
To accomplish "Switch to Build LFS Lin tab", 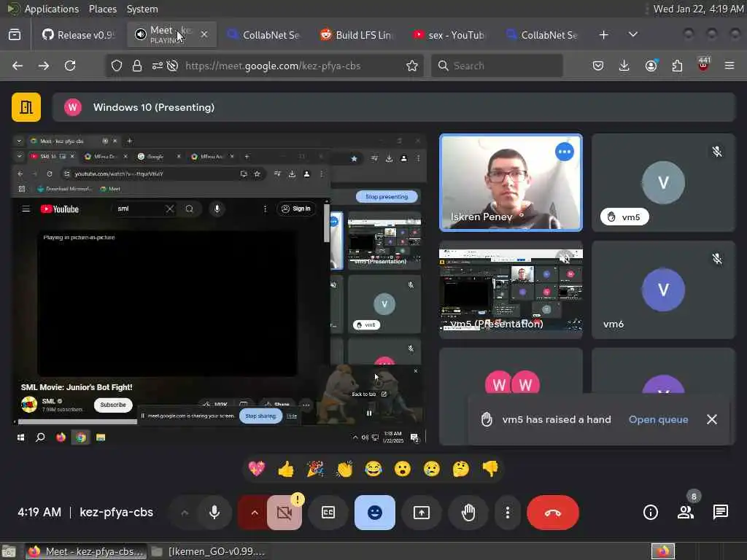I will (356, 35).
